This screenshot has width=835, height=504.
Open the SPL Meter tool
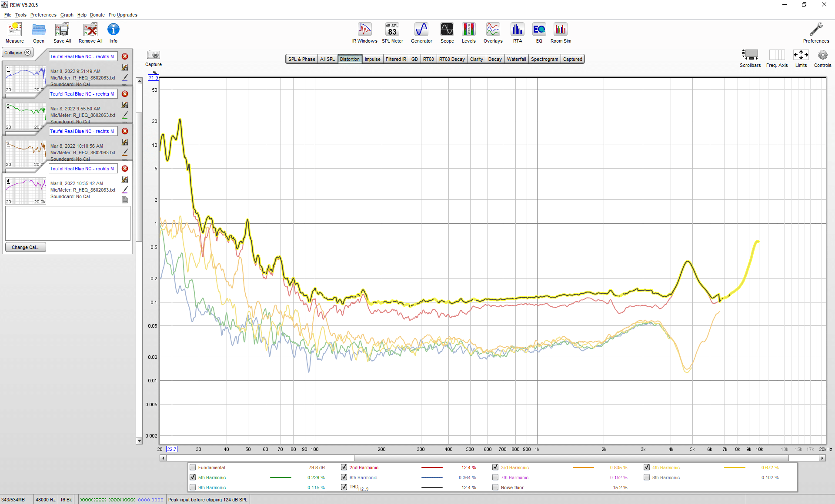click(x=392, y=33)
